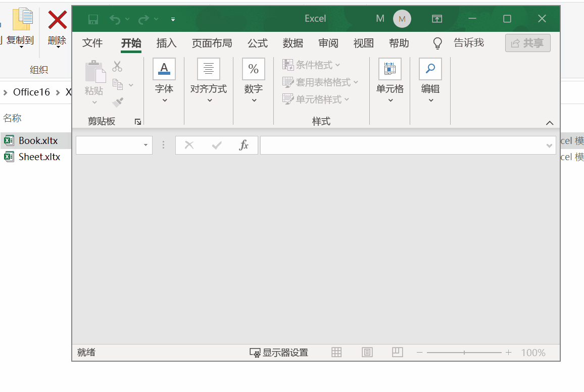Expand the formula bar chevron

(549, 145)
